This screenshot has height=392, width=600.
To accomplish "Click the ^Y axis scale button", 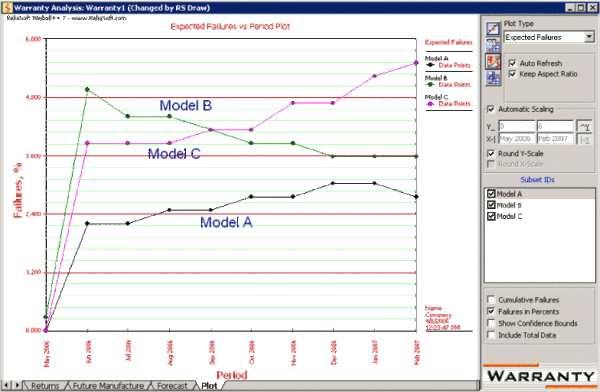I will coord(584,126).
